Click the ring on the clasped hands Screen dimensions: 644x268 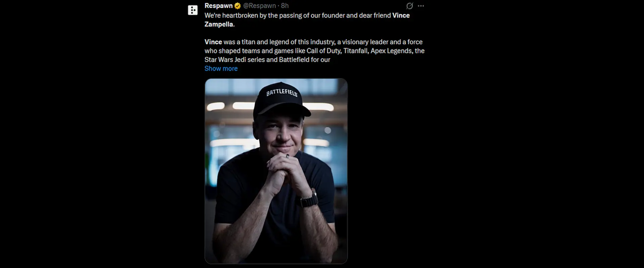[x=287, y=156]
